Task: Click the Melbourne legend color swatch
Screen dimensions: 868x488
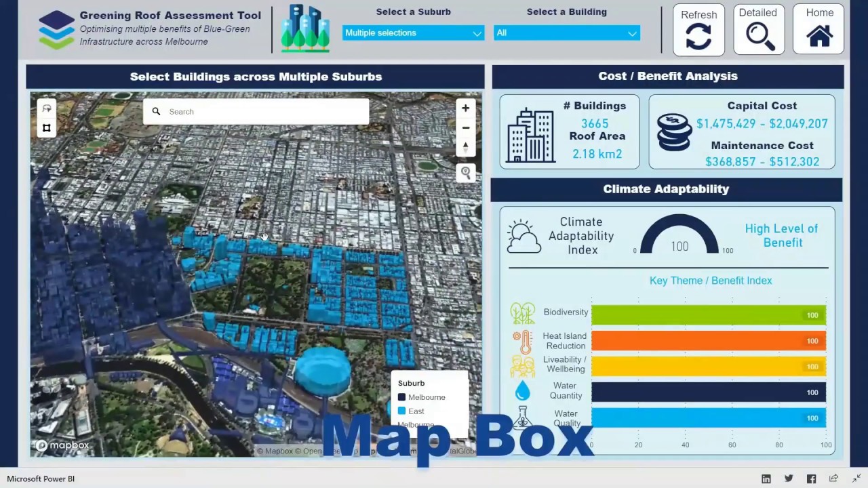Action: (401, 397)
